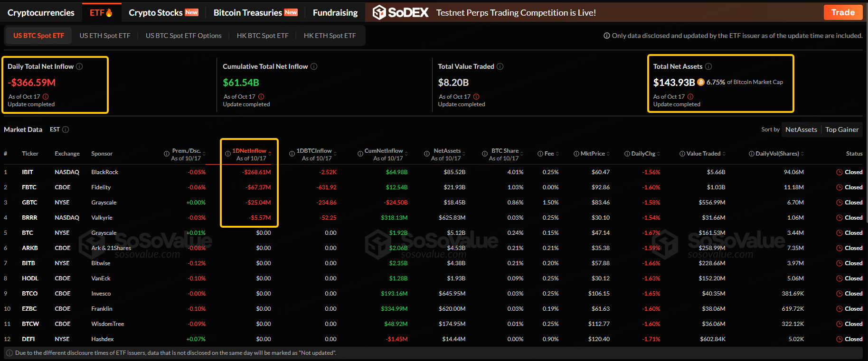The image size is (868, 361).
Task: Click the info icon on the DailyChg column
Action: pyautogui.click(x=627, y=154)
